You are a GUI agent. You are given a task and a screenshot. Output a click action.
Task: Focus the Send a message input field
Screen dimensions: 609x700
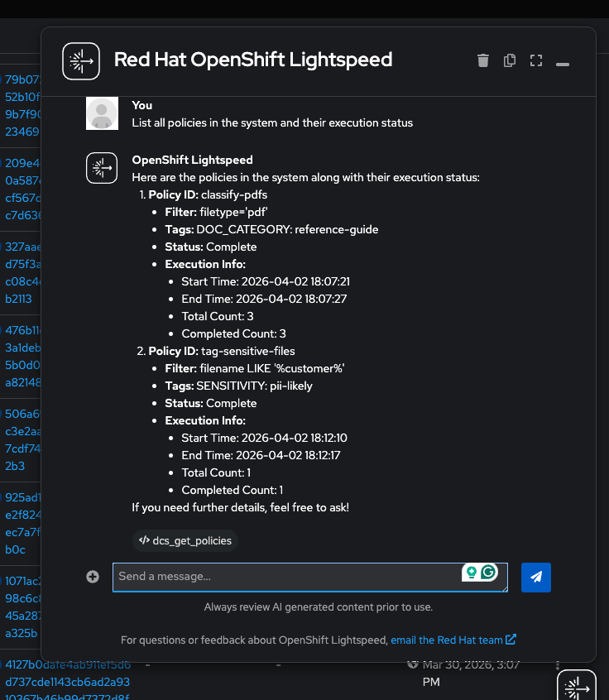point(309,578)
